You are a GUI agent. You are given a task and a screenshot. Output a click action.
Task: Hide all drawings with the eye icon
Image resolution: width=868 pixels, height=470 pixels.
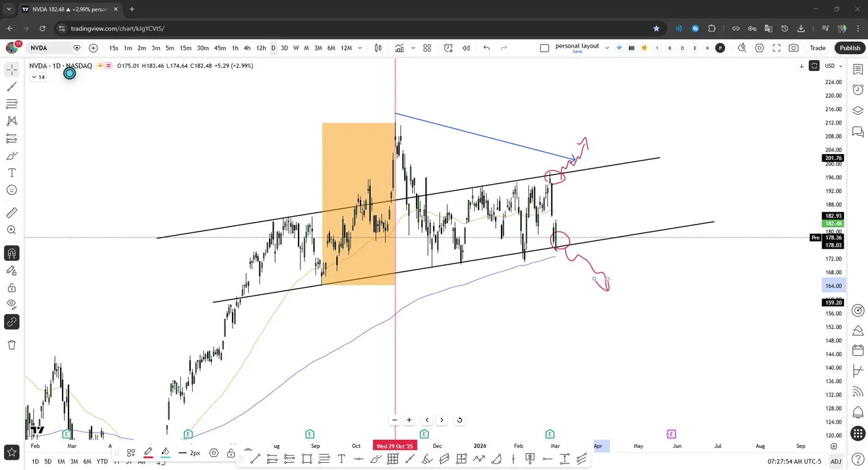tap(12, 304)
